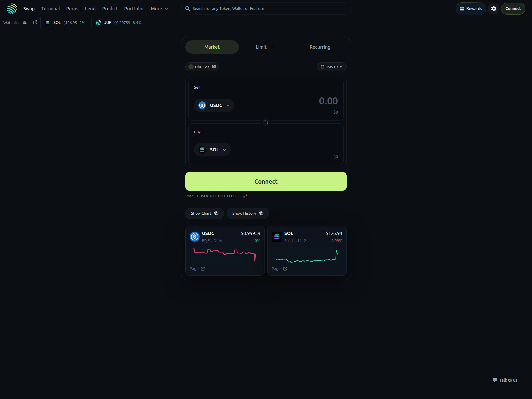The image size is (532, 399).
Task: Open the USDC sell token selector
Action: 214,105
